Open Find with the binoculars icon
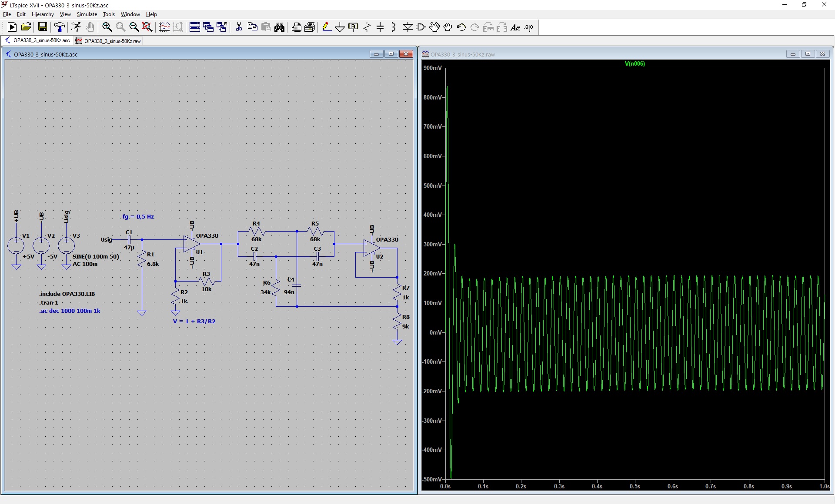The image size is (835, 504). pos(280,27)
